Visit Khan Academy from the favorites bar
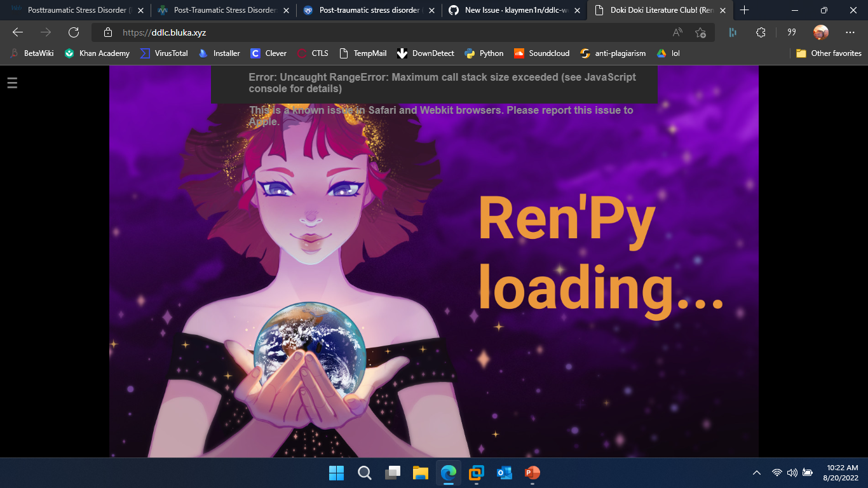Viewport: 868px width, 488px height. pos(96,53)
